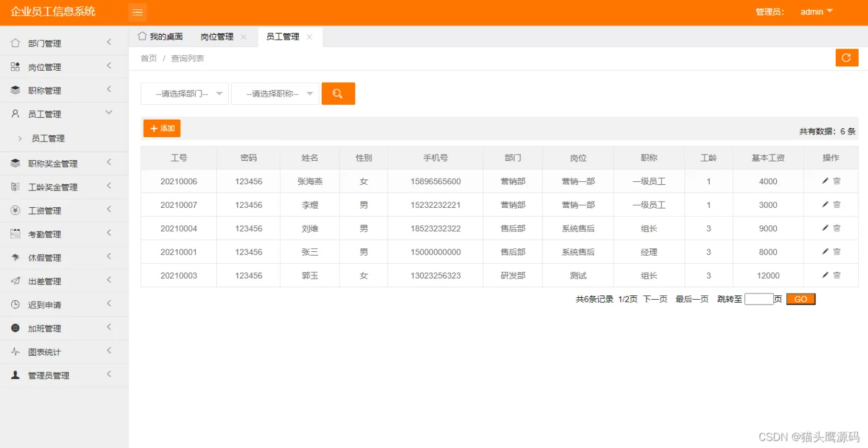Click the 跳转至 page number input field

(759, 299)
